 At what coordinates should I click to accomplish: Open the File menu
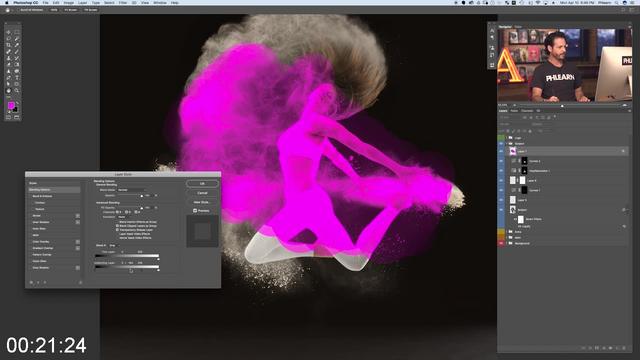[46, 2]
